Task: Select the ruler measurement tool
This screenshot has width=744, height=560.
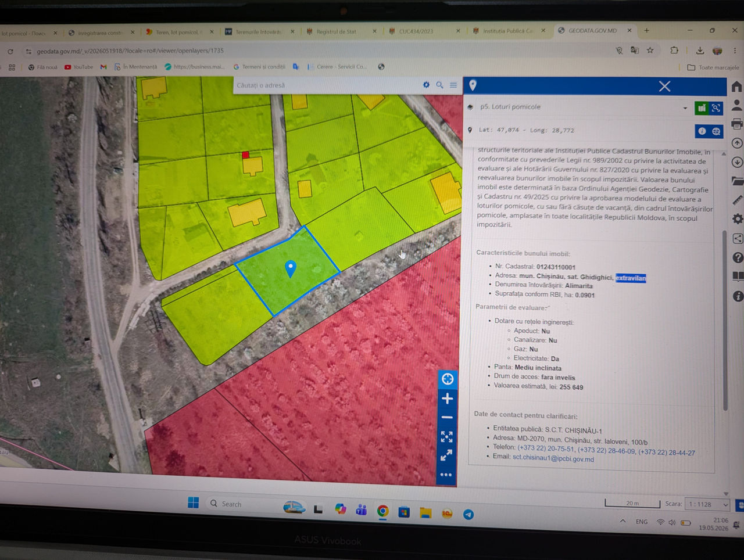Action: 738,200
